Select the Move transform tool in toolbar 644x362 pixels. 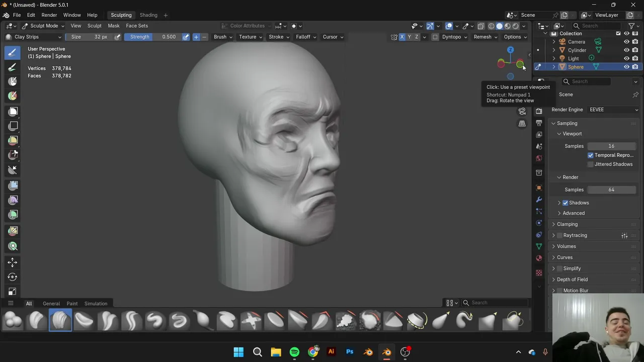(x=13, y=262)
